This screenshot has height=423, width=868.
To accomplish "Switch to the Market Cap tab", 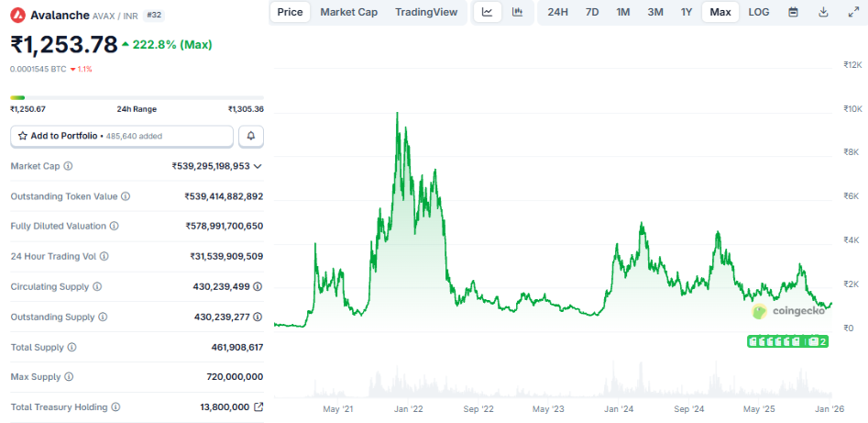I will [x=348, y=12].
